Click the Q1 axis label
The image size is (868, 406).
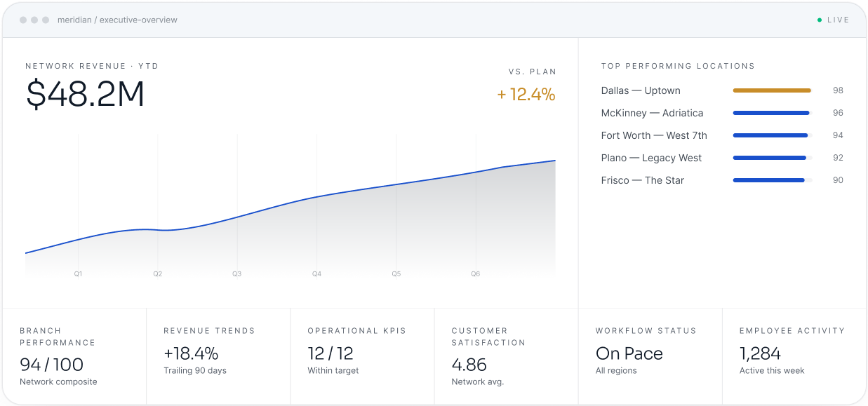pyautogui.click(x=78, y=274)
